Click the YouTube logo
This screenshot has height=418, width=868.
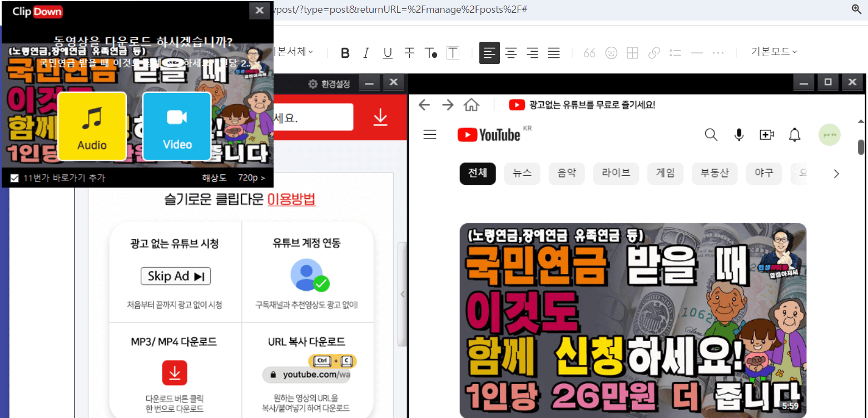click(489, 135)
